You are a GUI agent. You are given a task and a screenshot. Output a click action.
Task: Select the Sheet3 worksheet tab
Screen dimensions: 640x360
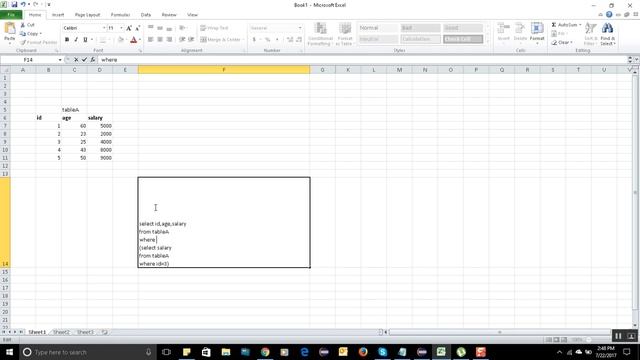[85, 332]
